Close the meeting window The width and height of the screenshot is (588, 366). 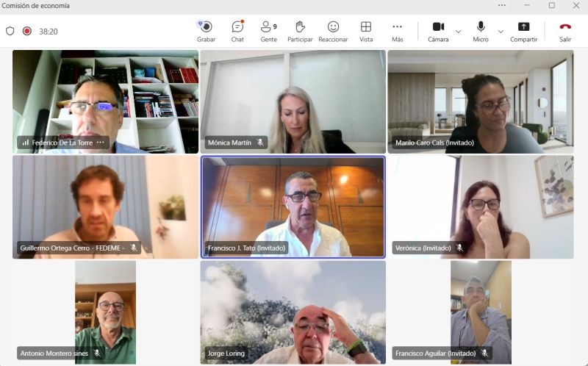pyautogui.click(x=576, y=5)
